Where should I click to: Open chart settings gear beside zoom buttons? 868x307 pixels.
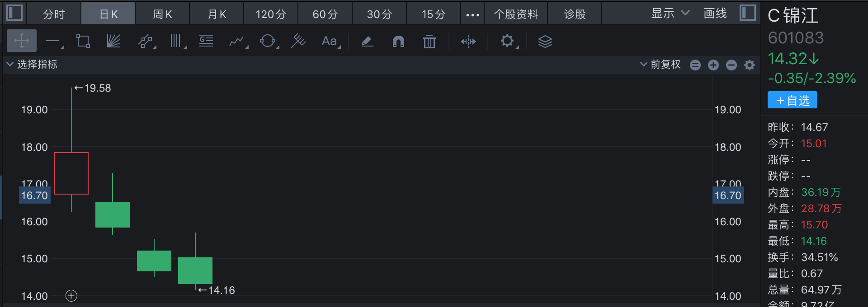click(x=750, y=65)
